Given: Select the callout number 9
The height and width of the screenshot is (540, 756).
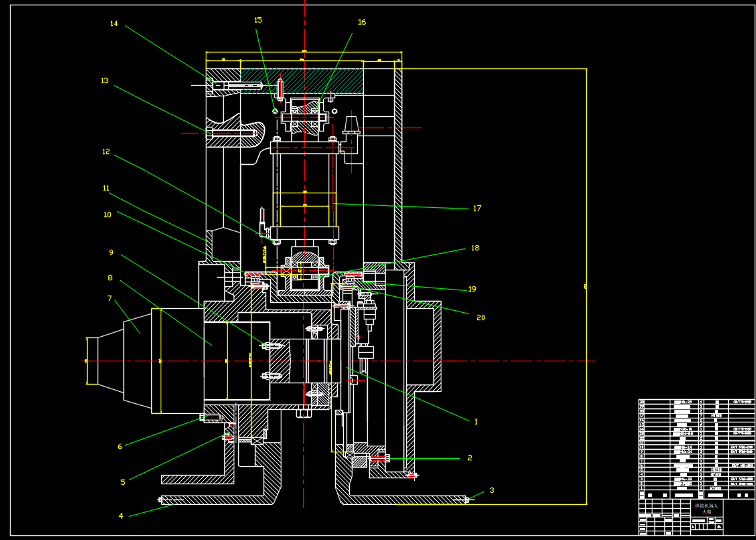Looking at the screenshot, I should point(111,253).
